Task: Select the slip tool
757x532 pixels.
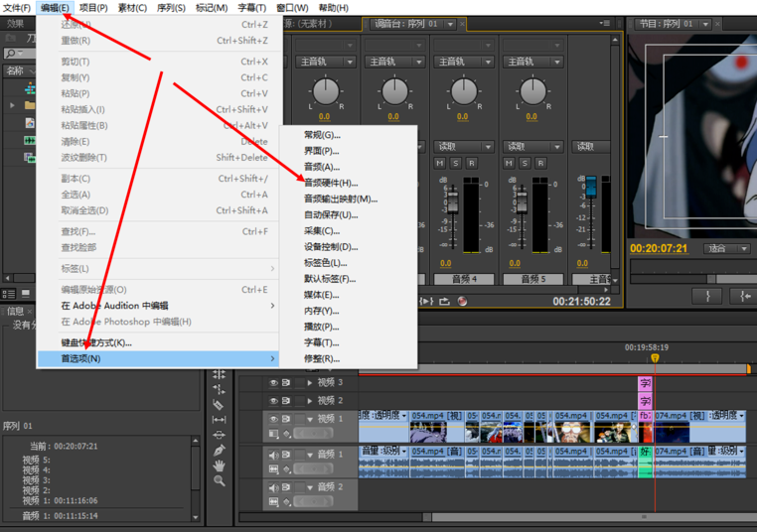Action: (219, 420)
